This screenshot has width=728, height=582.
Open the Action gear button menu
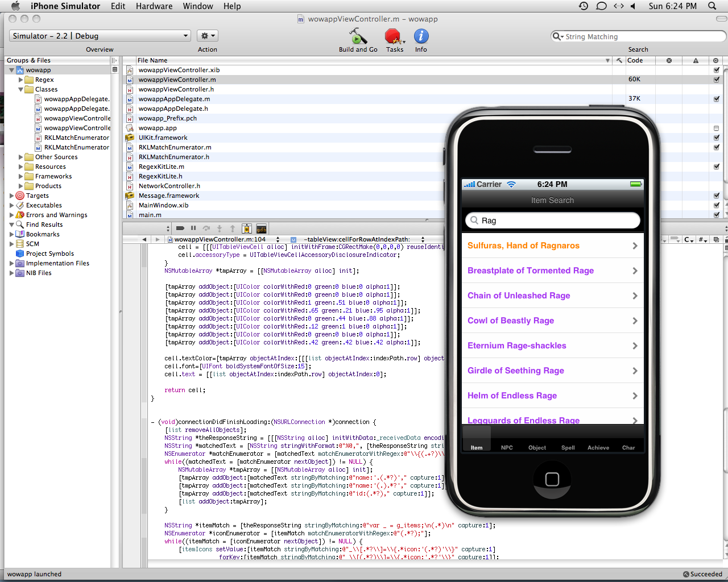point(207,36)
